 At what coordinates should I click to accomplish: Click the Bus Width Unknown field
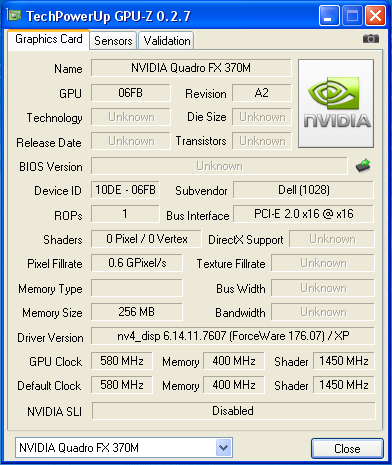(323, 288)
